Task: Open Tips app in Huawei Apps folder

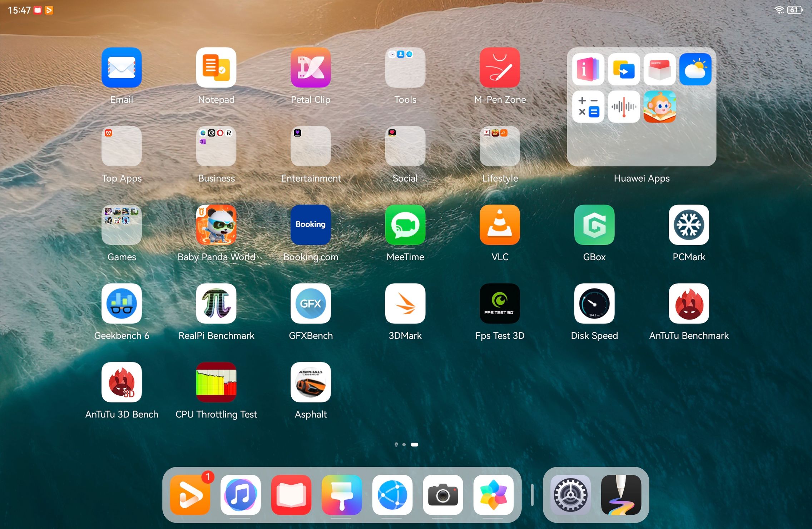Action: coord(588,69)
